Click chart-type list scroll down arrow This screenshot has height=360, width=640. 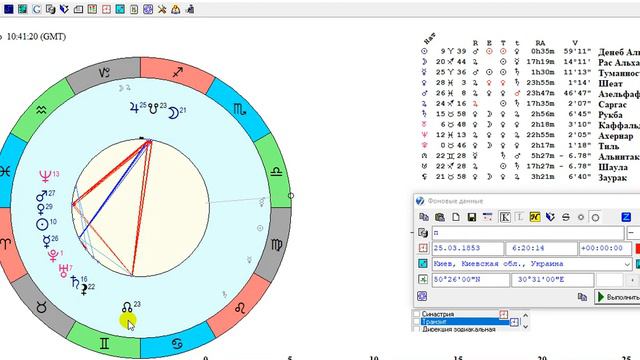tap(525, 326)
